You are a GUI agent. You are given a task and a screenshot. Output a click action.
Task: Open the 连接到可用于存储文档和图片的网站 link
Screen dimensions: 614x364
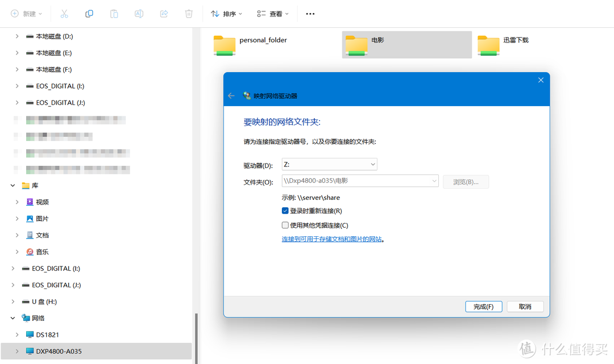pyautogui.click(x=334, y=239)
